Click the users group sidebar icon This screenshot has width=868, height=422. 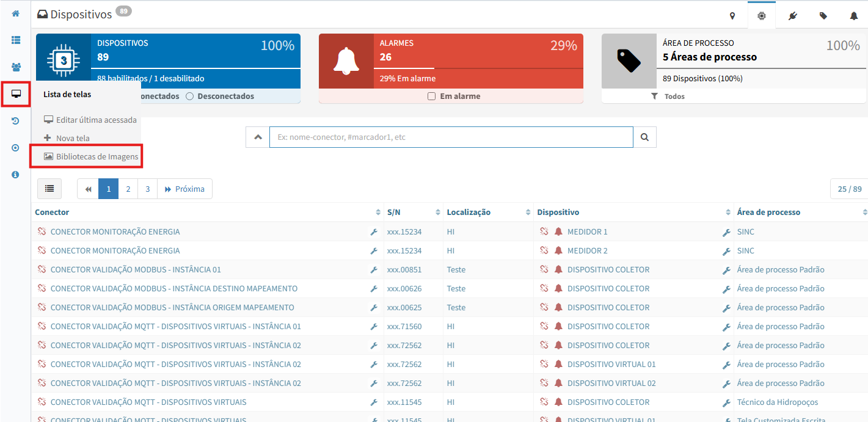coord(15,67)
